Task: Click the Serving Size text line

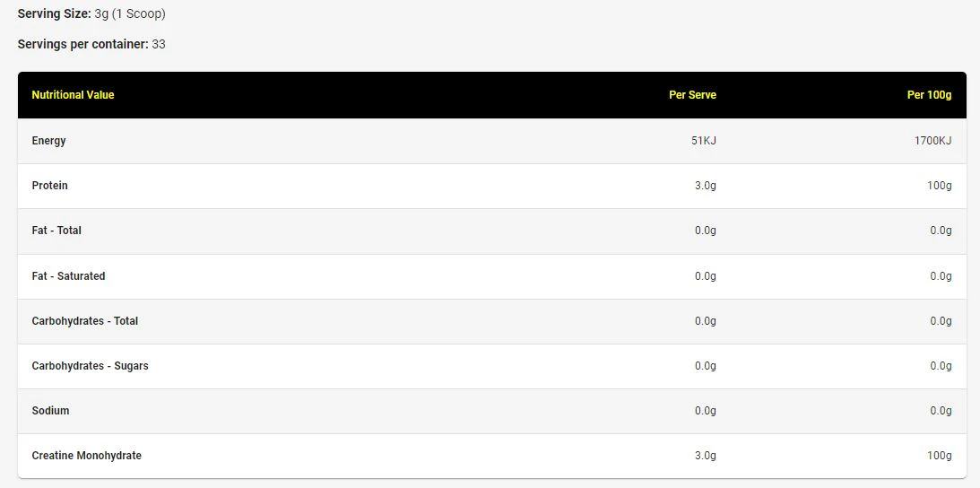Action: (x=91, y=14)
